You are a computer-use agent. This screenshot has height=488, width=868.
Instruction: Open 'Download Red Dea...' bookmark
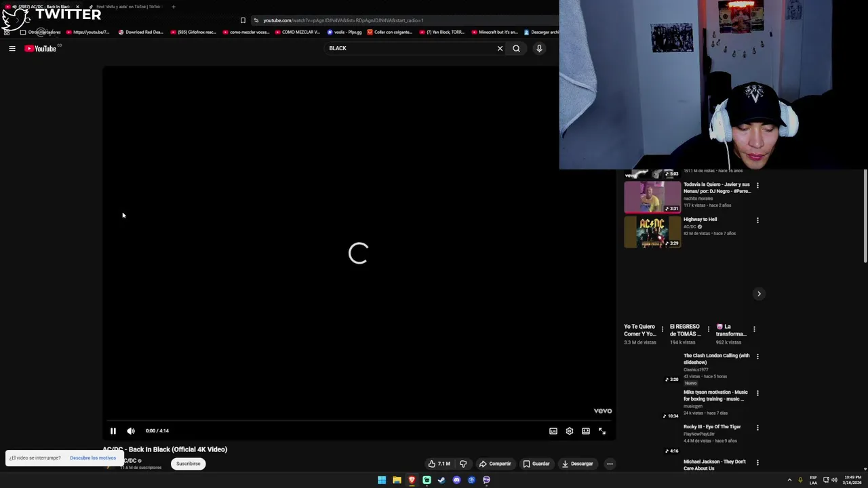pyautogui.click(x=140, y=32)
